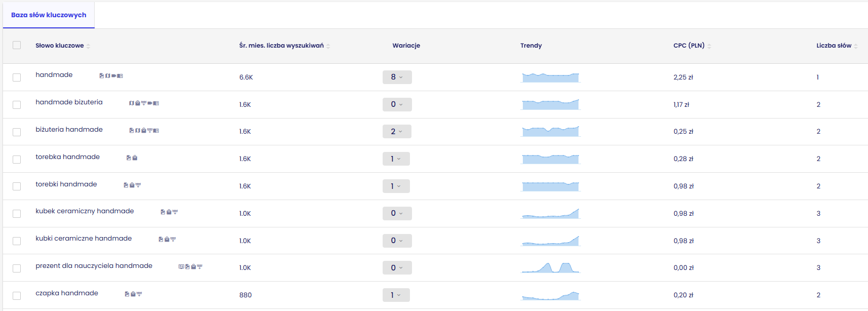
Task: Open the Baza słów kluczowych tab
Action: pos(49,15)
